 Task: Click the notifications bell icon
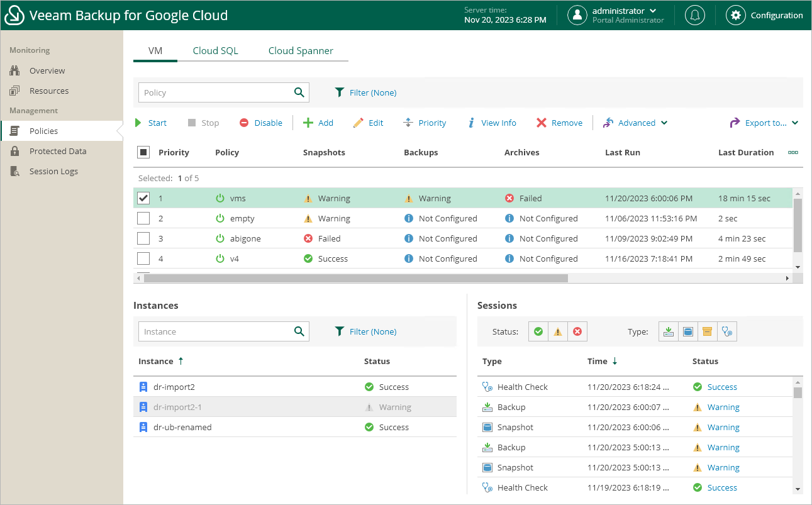(x=694, y=16)
